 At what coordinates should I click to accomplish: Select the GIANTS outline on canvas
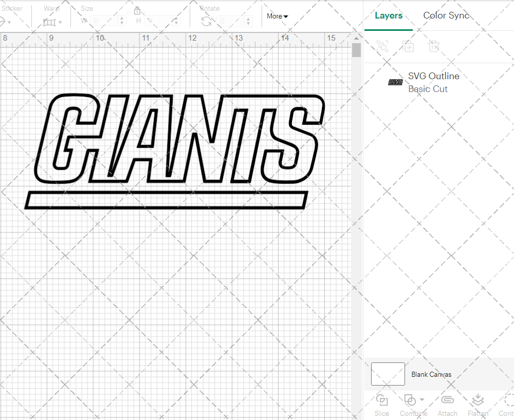click(179, 139)
